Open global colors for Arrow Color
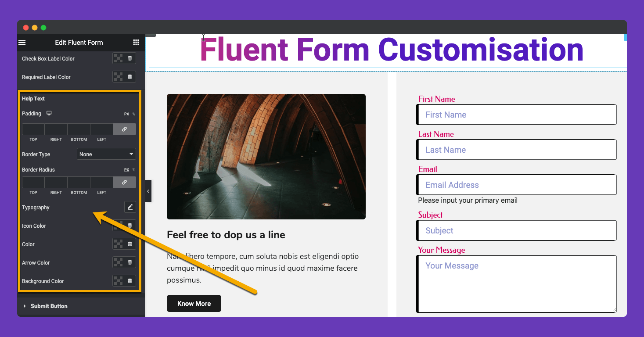 (130, 262)
